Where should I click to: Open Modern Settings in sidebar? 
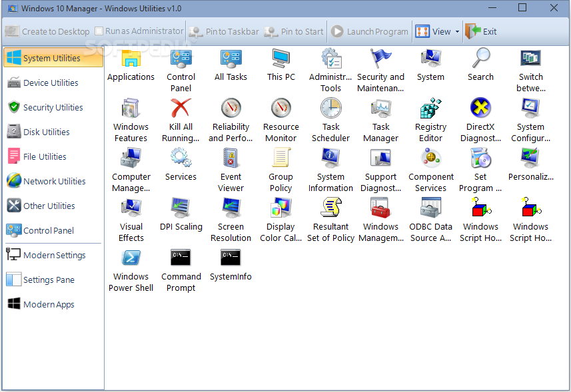coord(53,256)
